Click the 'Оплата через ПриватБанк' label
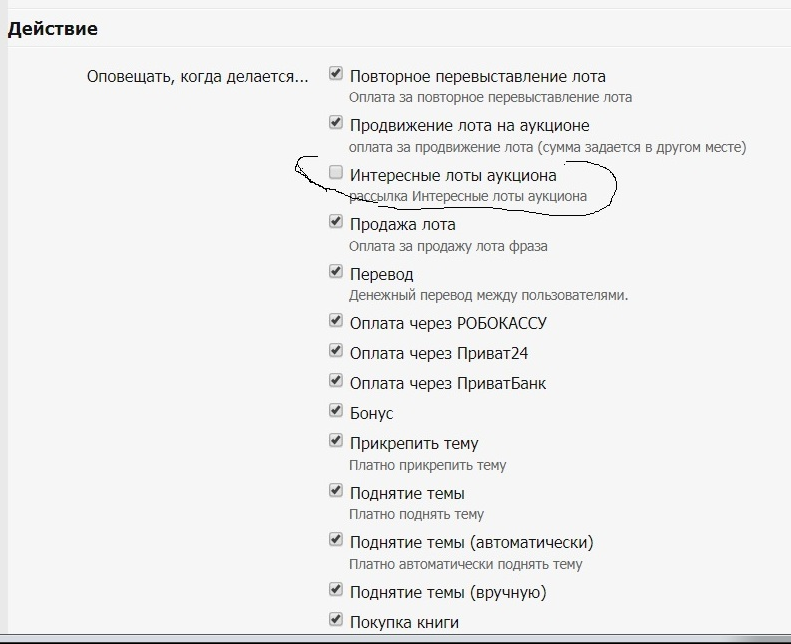 click(x=448, y=384)
